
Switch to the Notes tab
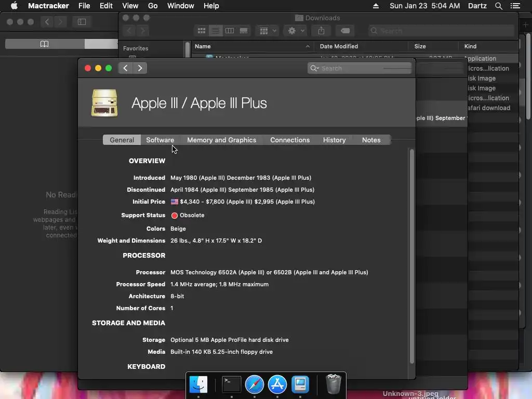[371, 140]
